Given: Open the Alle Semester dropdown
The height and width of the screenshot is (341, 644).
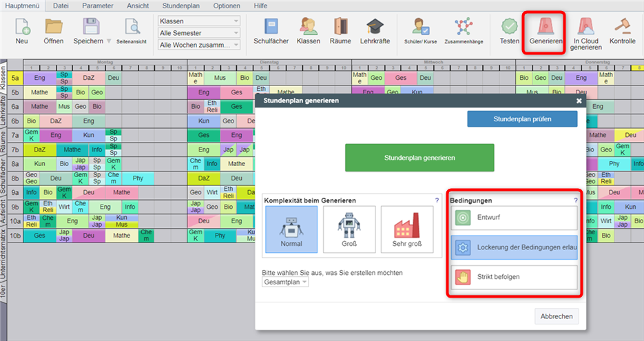Looking at the screenshot, I should tap(199, 33).
